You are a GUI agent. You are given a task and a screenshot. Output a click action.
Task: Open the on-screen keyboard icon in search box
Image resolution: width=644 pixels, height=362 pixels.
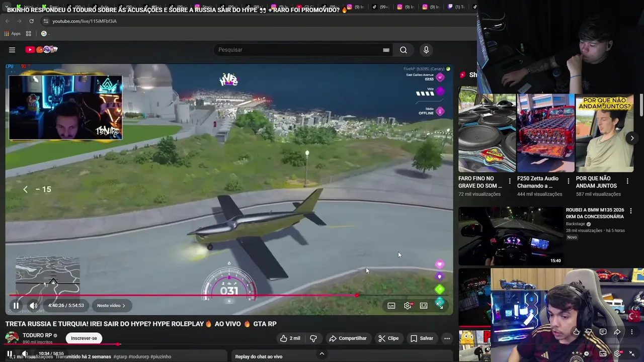386,50
